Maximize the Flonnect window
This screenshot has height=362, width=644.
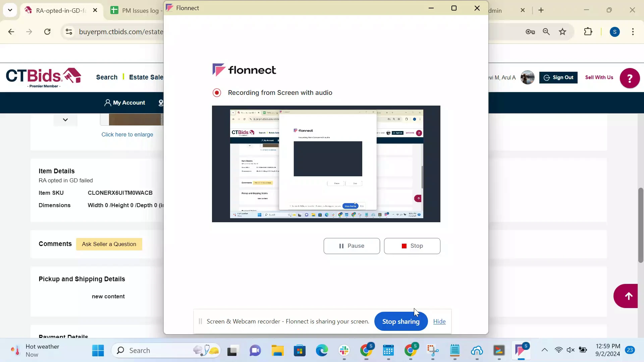coord(454,8)
